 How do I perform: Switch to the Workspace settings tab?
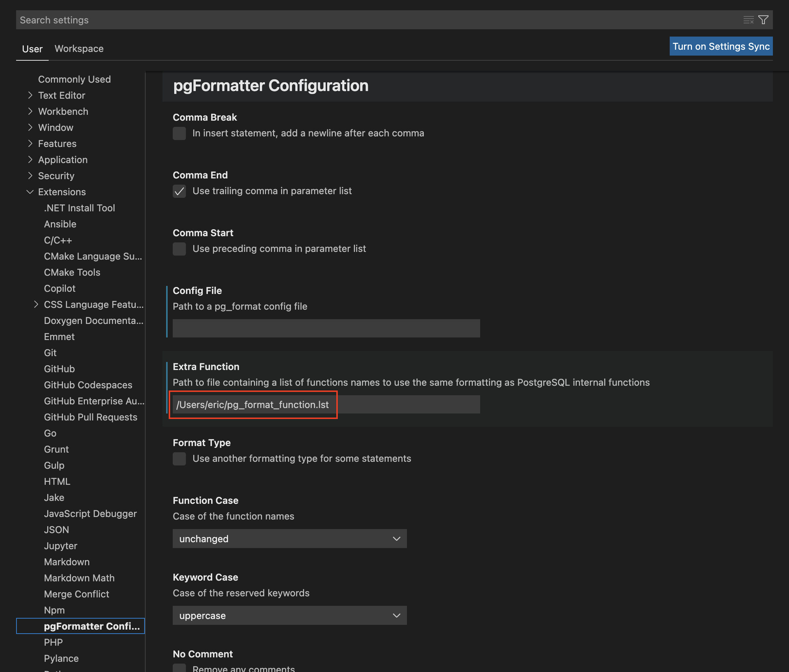click(x=79, y=49)
